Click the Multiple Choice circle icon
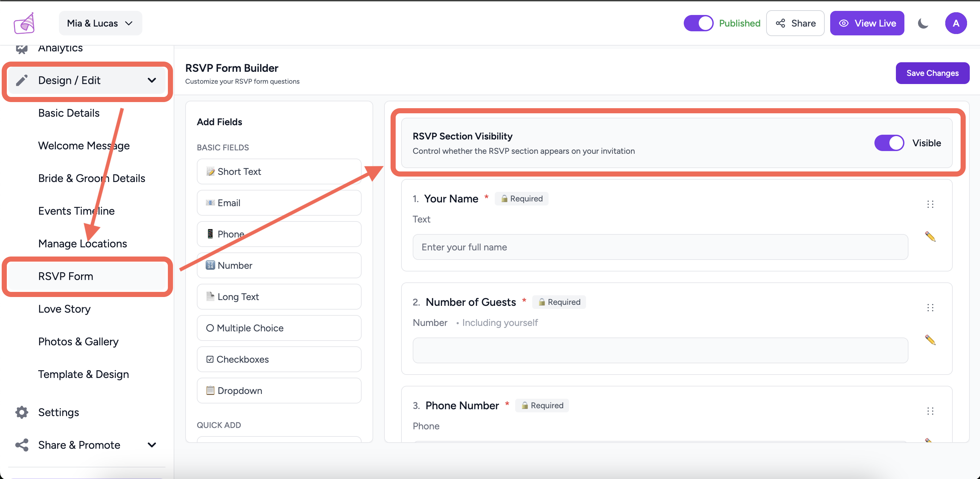 (x=210, y=328)
